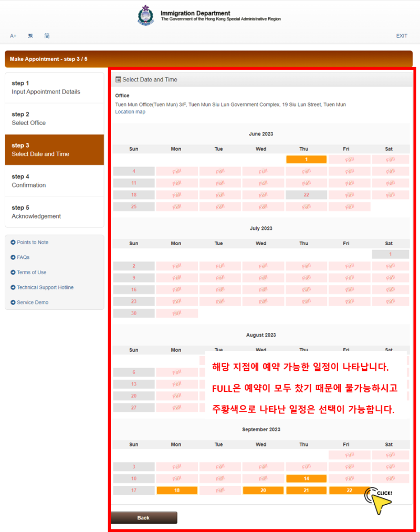The image size is (420, 532).
Task: Click the EXIT link
Action: 402,36
